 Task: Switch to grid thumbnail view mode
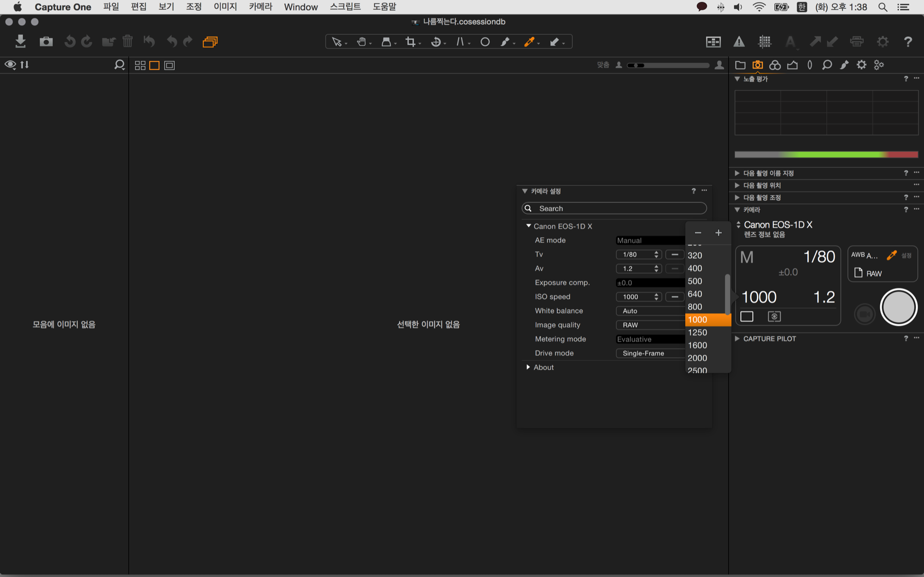click(x=140, y=65)
